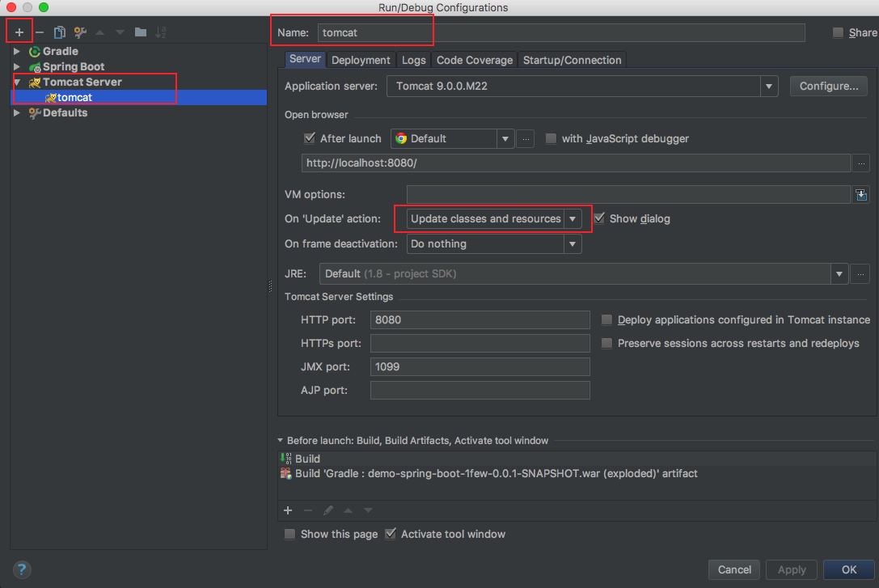This screenshot has width=879, height=588.
Task: Copy the selected configuration
Action: [x=59, y=32]
